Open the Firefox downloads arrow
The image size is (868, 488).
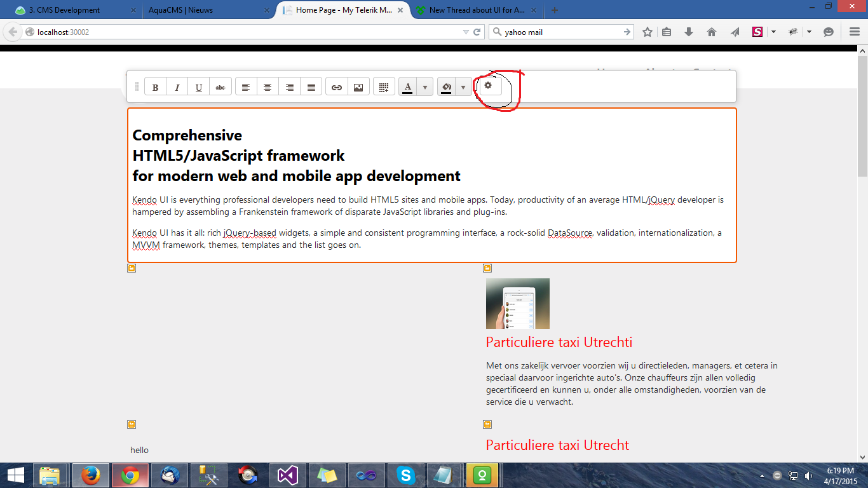coord(689,32)
